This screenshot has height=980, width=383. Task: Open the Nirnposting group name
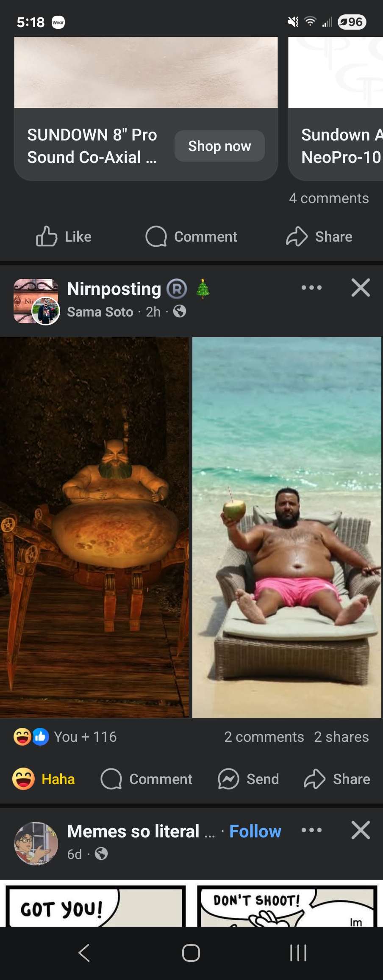tap(114, 289)
